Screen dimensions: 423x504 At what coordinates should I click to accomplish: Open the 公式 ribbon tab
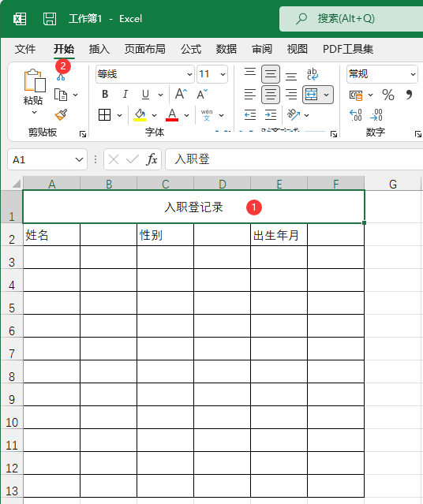191,49
